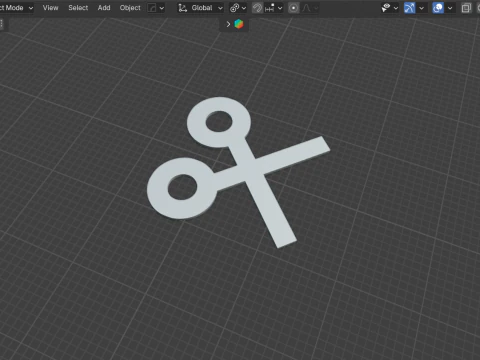
Task: Click the dotted grip handle near toolbar
Action: pyautogui.click(x=2, y=24)
